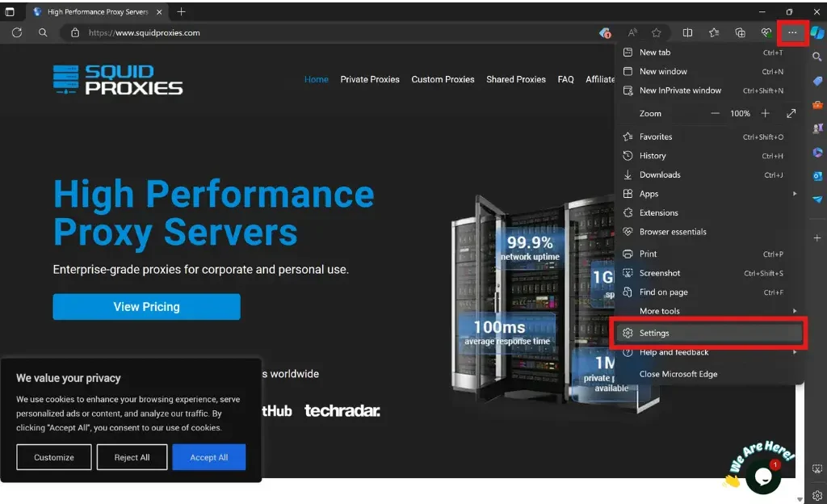Open Browser essentials heart icon in toolbar

(x=766, y=32)
